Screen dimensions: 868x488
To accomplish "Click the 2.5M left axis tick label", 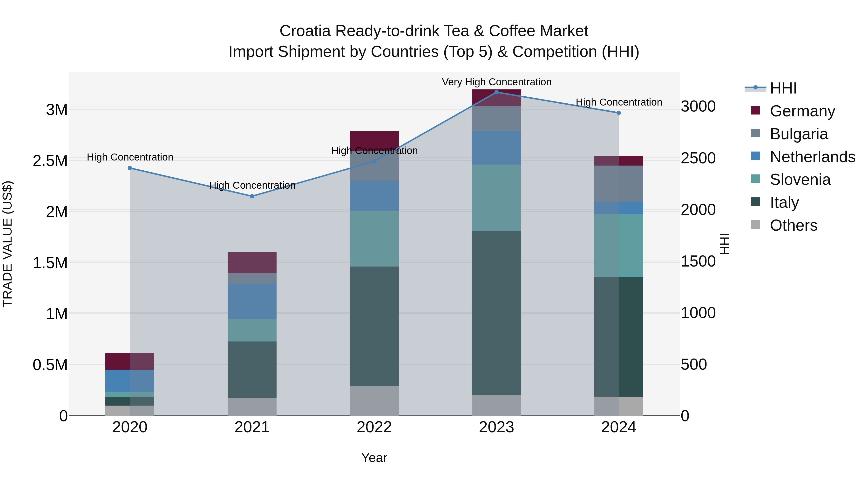I will 50,161.
